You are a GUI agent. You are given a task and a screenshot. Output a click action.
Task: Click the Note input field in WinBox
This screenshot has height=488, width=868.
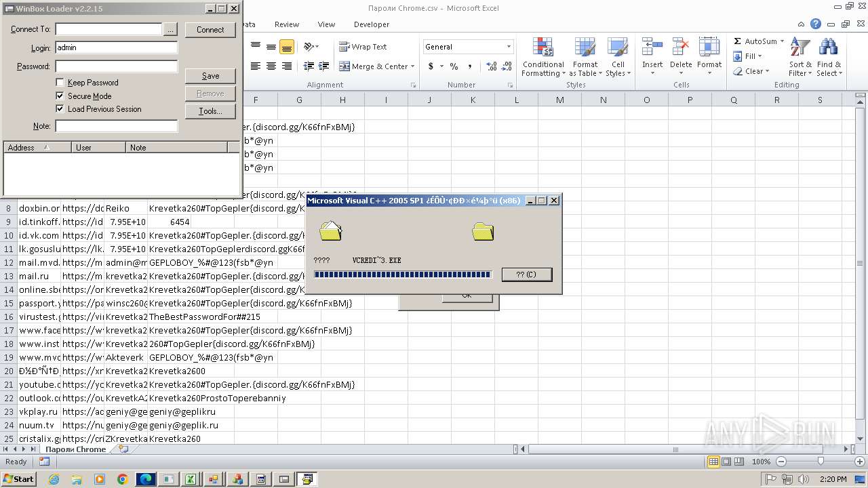click(x=116, y=126)
